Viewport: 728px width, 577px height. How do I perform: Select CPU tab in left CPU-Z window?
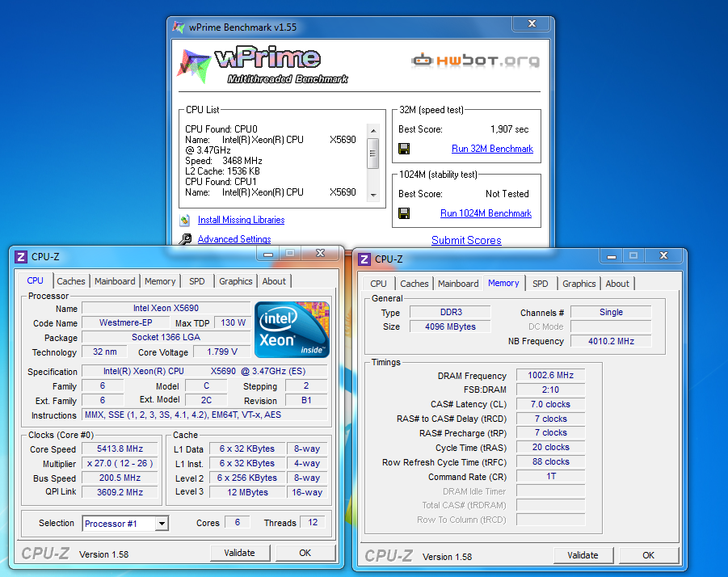pyautogui.click(x=35, y=280)
